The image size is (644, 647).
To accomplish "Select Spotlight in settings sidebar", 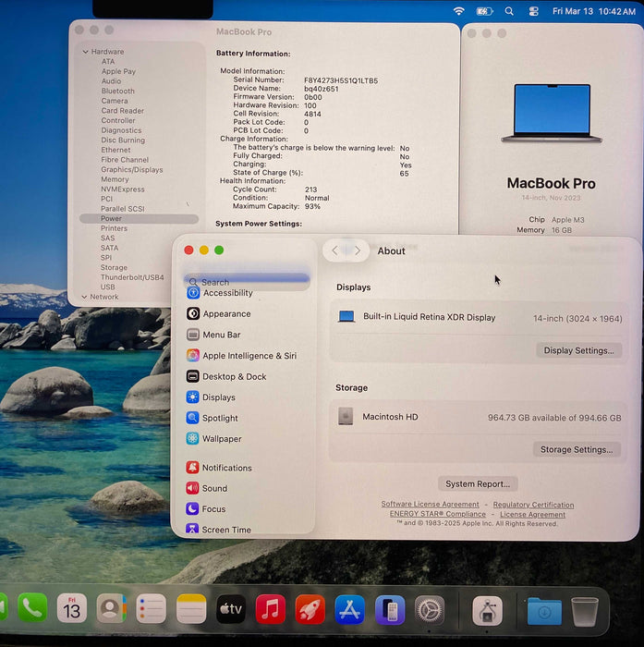I will pos(213,418).
